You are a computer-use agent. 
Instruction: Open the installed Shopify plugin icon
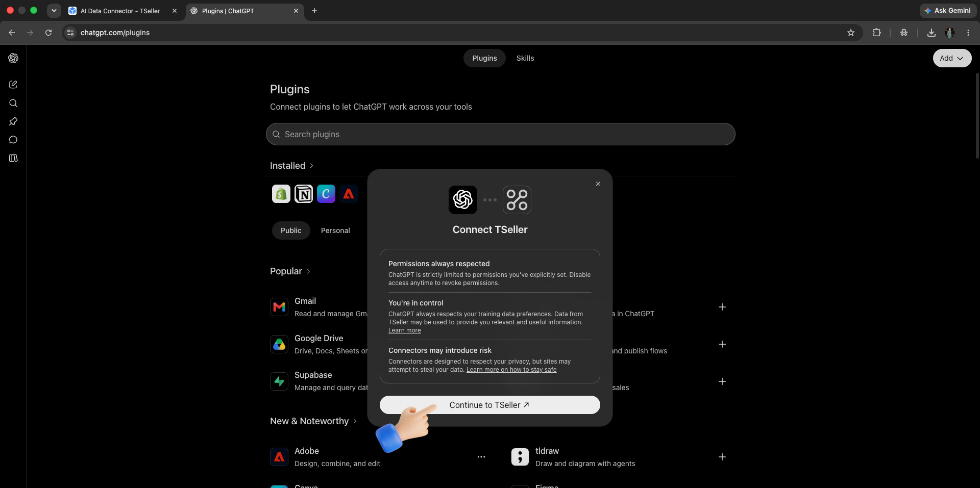point(281,194)
